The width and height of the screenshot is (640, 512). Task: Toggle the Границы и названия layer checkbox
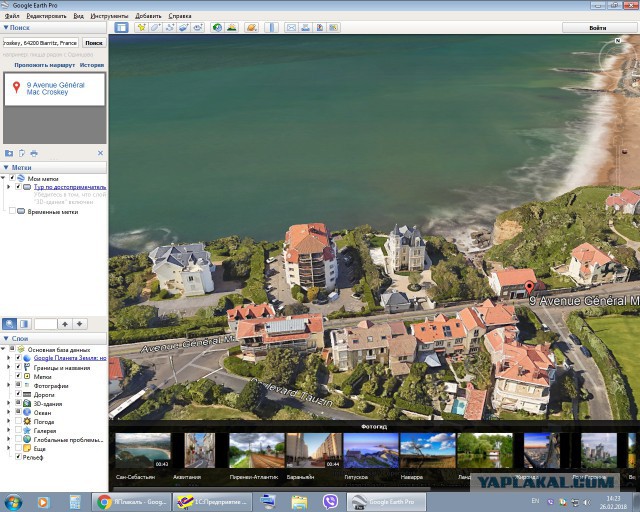[x=18, y=367]
